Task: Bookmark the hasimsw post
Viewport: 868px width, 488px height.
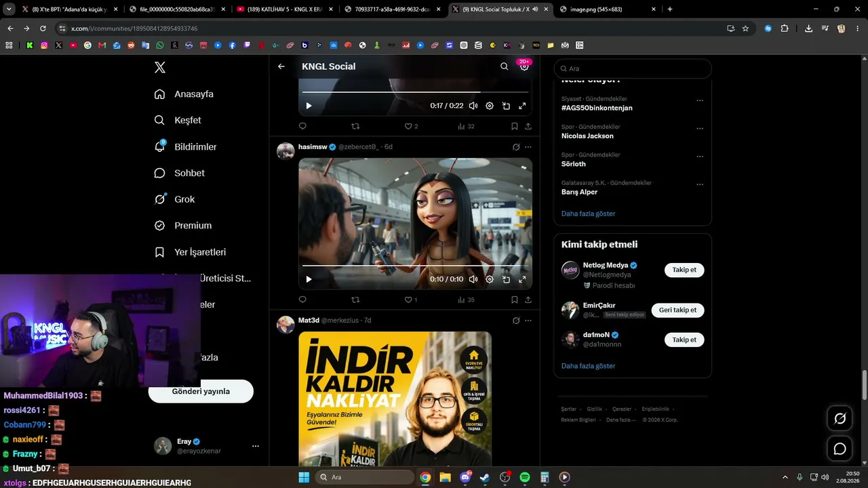Action: 515,300
